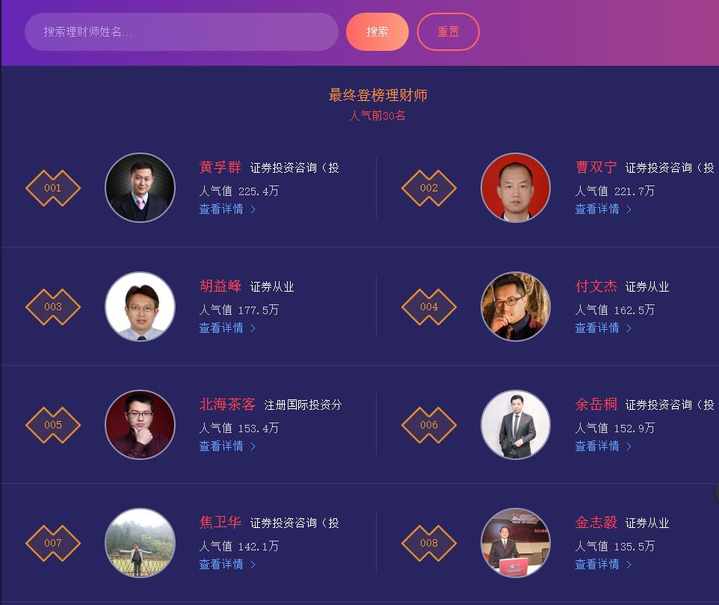The image size is (719, 605).
Task: Focus the 搜索理财师姓名 search field
Action: point(182,32)
